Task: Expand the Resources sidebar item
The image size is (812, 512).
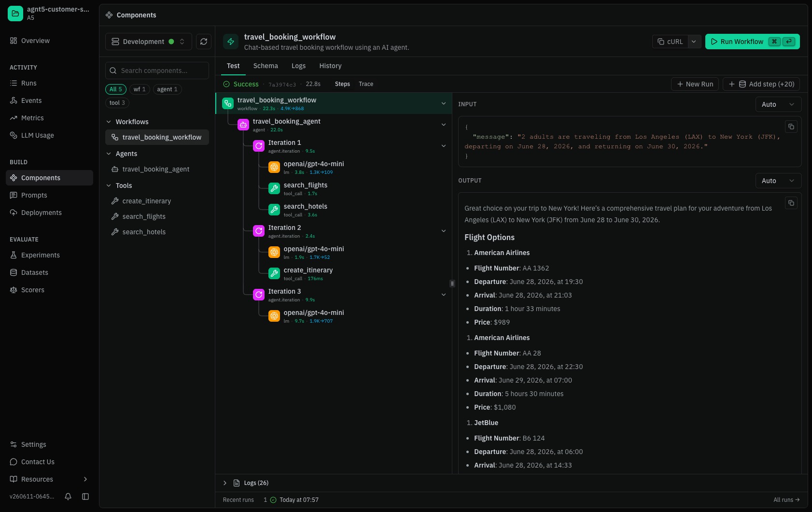Action: [49, 479]
